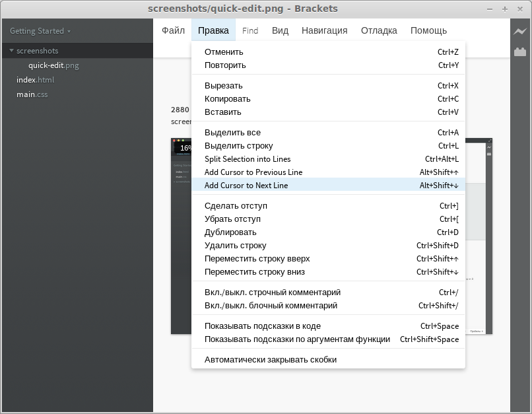The image size is (532, 414).
Task: Choose Повторить menu entry
Action: tap(328, 65)
